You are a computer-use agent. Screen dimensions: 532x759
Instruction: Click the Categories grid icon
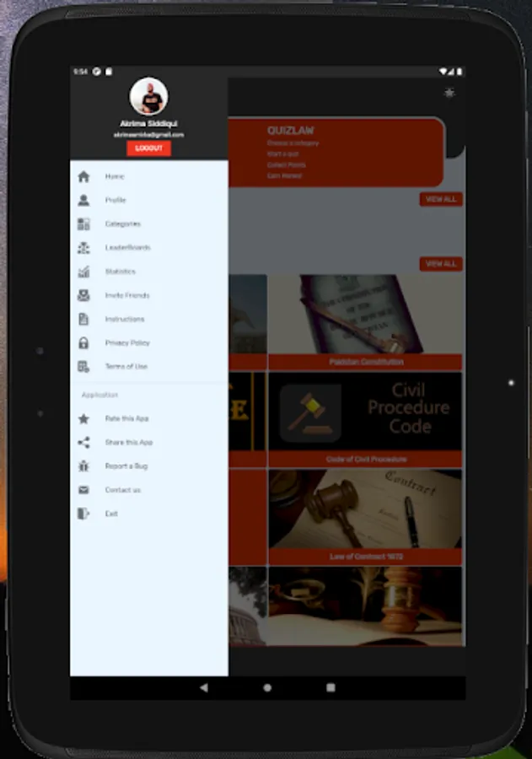83,223
